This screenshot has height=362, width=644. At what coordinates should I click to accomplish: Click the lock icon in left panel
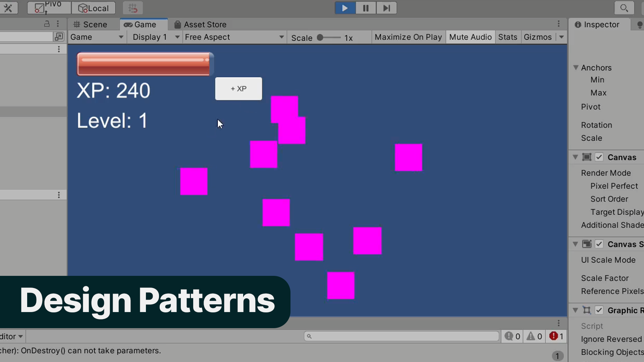(47, 24)
